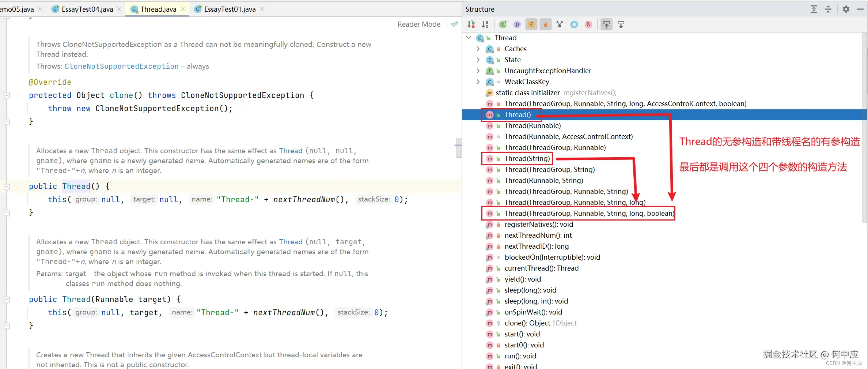Select sleep(long, int): void method
Viewport: 868px width, 369px height.
pyautogui.click(x=536, y=301)
